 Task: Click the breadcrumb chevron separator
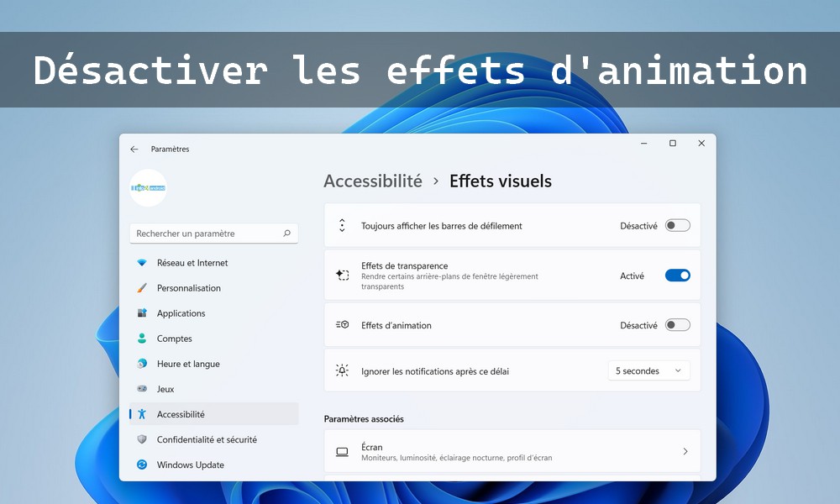436,181
